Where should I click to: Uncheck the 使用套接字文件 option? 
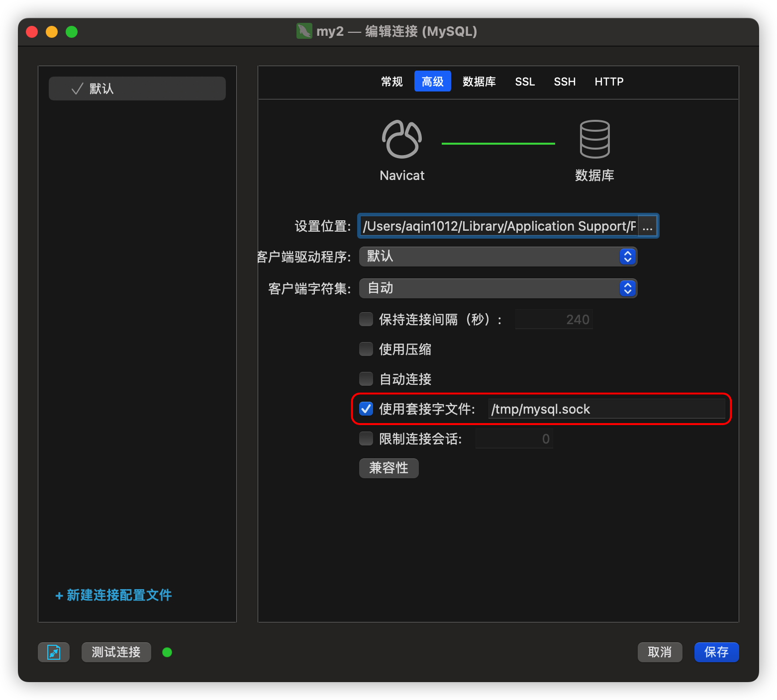(366, 409)
